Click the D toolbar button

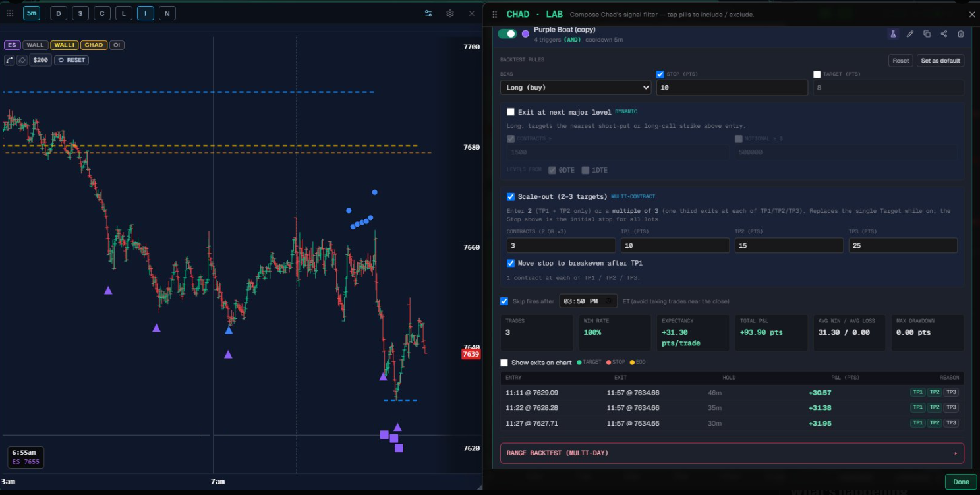coord(59,13)
